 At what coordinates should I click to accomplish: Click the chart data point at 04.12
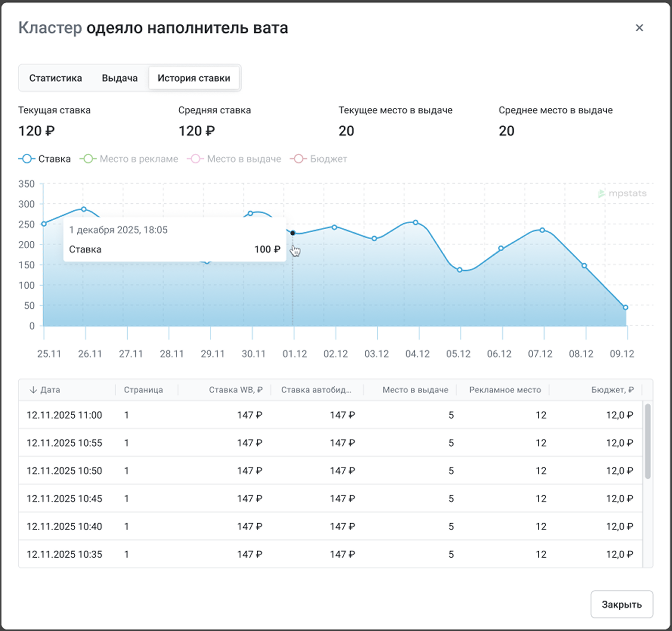pyautogui.click(x=415, y=223)
